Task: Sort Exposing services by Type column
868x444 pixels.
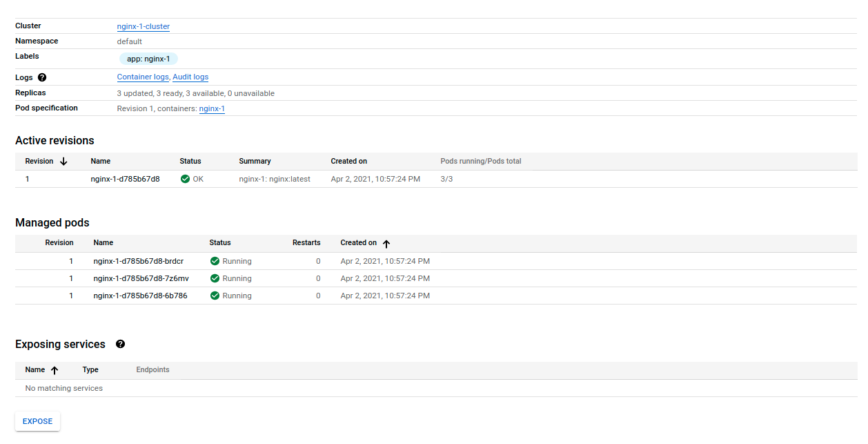Action: point(90,370)
